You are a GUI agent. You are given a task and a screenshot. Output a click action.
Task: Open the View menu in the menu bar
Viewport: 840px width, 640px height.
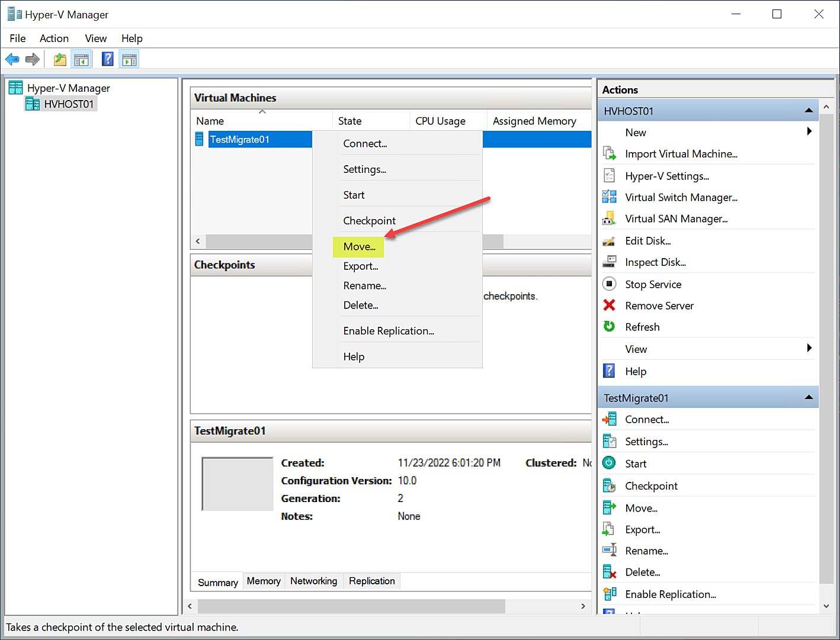95,38
